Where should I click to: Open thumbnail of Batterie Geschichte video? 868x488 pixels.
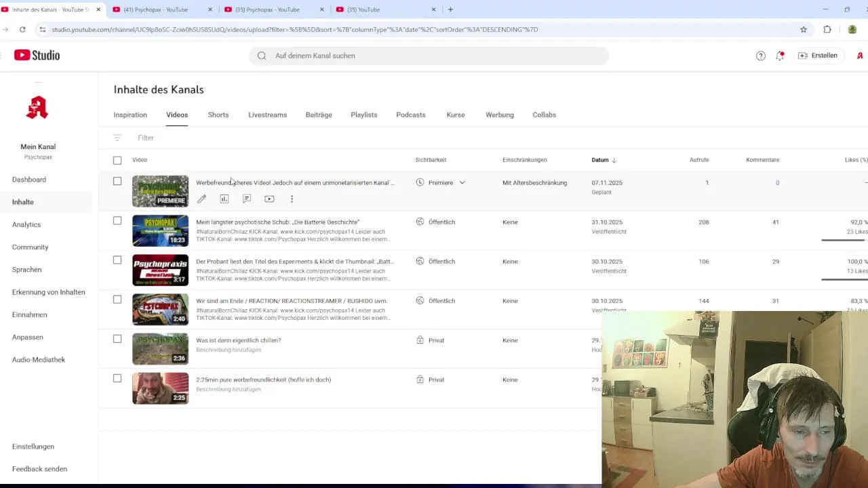click(160, 230)
